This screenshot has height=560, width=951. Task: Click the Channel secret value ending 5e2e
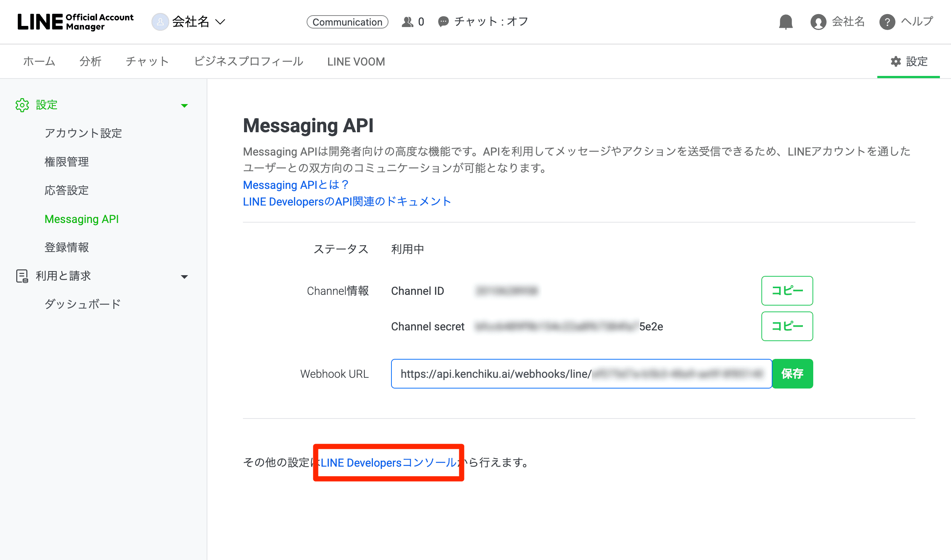tap(568, 326)
